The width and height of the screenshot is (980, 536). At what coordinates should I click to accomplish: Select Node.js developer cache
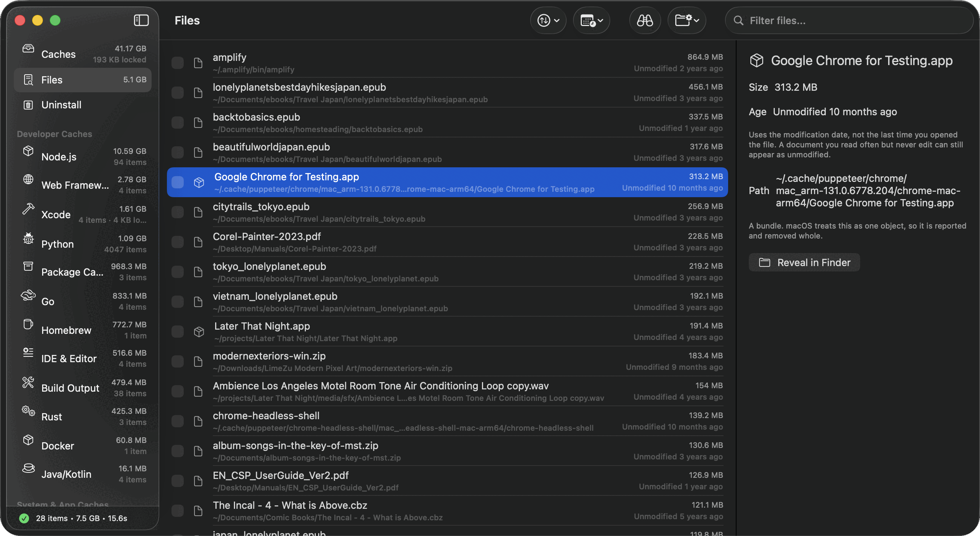(x=83, y=157)
